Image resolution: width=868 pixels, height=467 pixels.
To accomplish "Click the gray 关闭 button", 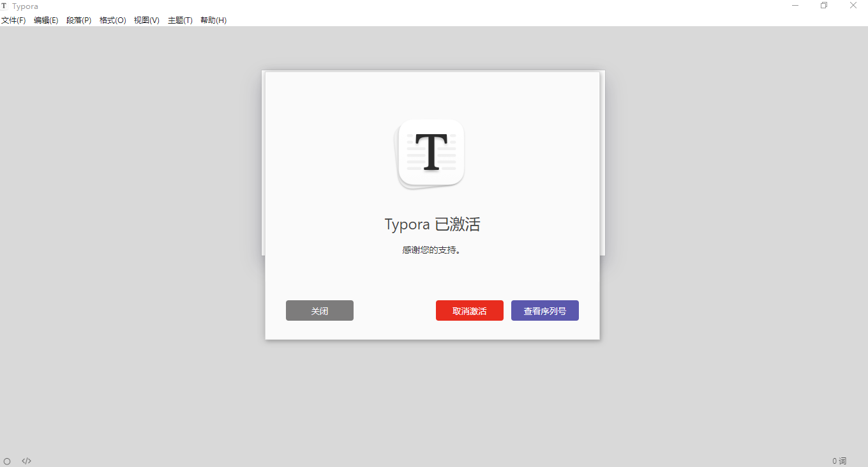I will click(x=320, y=310).
